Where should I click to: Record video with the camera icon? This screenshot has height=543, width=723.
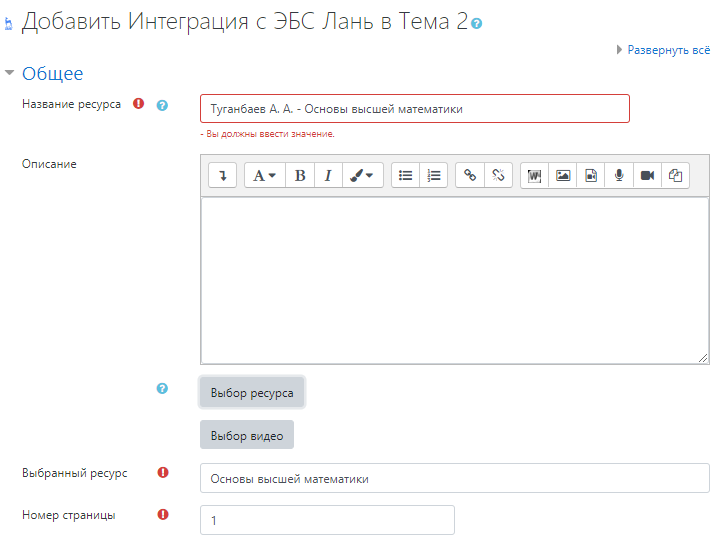click(647, 175)
